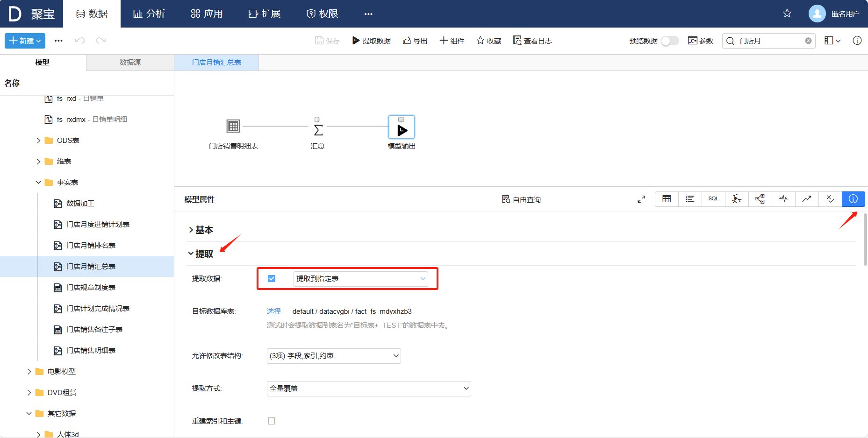Select 数据加工 tree item

tap(80, 204)
